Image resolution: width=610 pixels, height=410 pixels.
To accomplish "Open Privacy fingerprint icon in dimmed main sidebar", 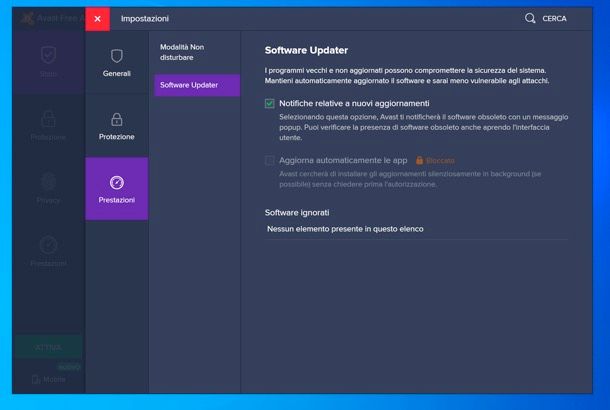I will point(49,182).
